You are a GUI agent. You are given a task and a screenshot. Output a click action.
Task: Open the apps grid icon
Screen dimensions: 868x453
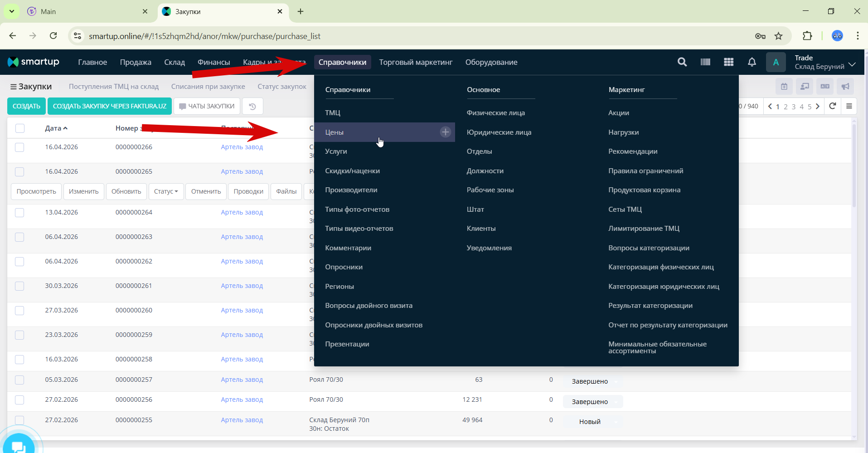pyautogui.click(x=728, y=62)
